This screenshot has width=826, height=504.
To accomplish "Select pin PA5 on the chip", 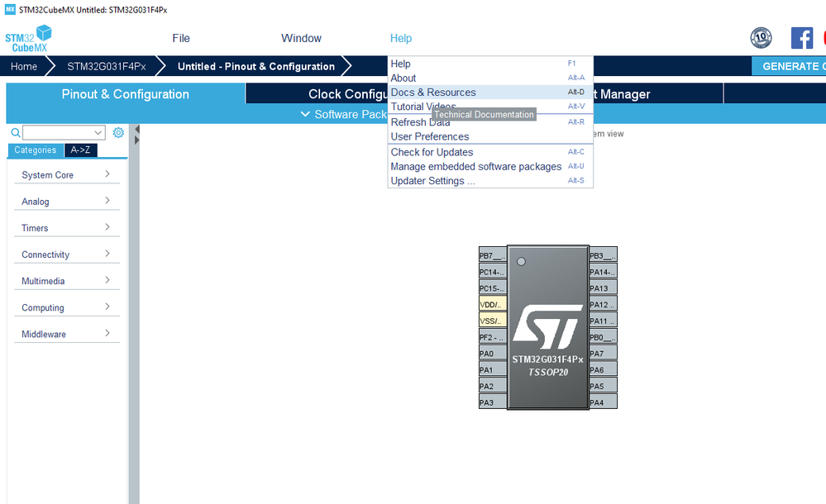I will (x=603, y=386).
